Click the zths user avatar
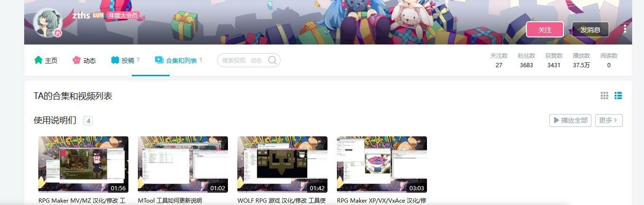 pyautogui.click(x=47, y=22)
